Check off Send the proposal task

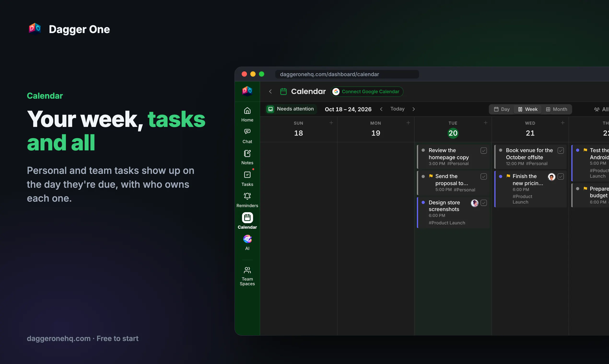[484, 176]
